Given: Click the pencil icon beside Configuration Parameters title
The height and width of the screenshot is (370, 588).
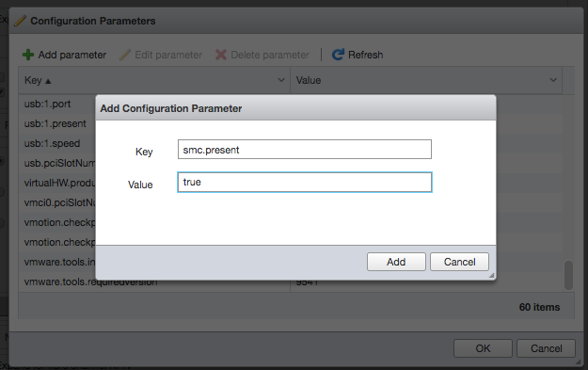Looking at the screenshot, I should pos(20,21).
